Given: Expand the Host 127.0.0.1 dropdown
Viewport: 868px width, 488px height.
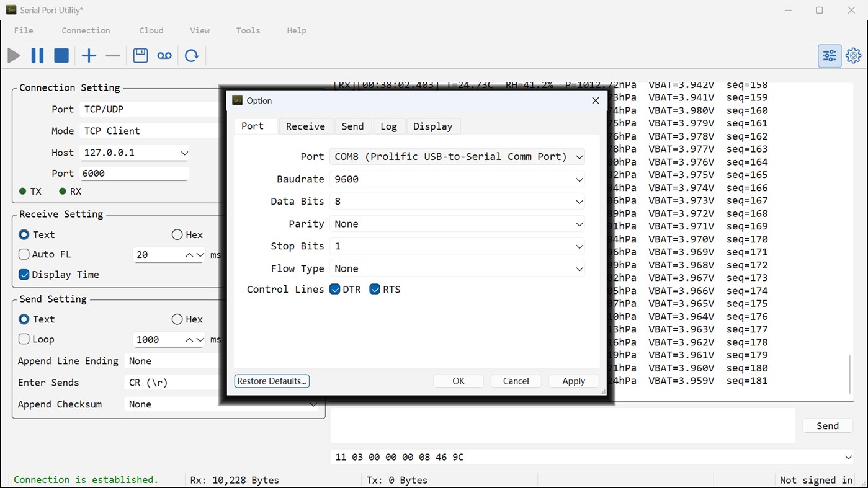Looking at the screenshot, I should 184,153.
